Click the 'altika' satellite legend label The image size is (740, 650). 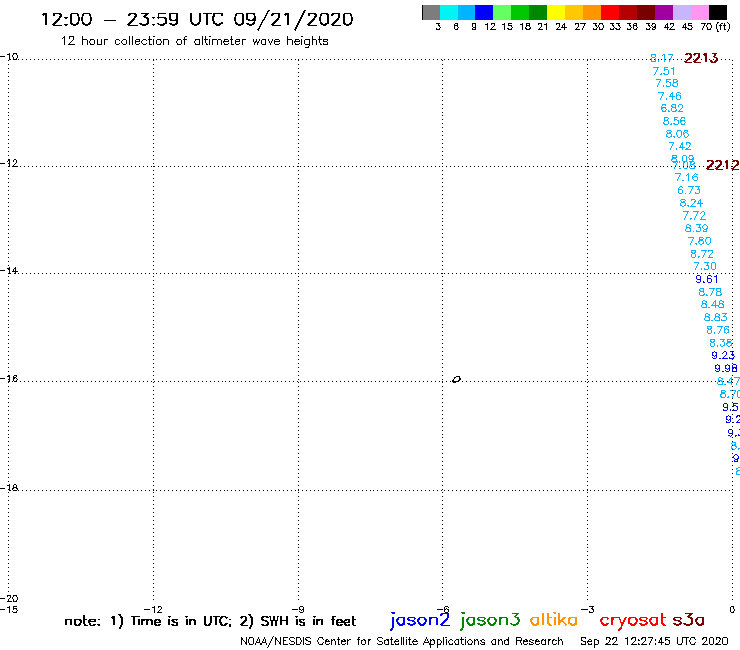tap(553, 619)
